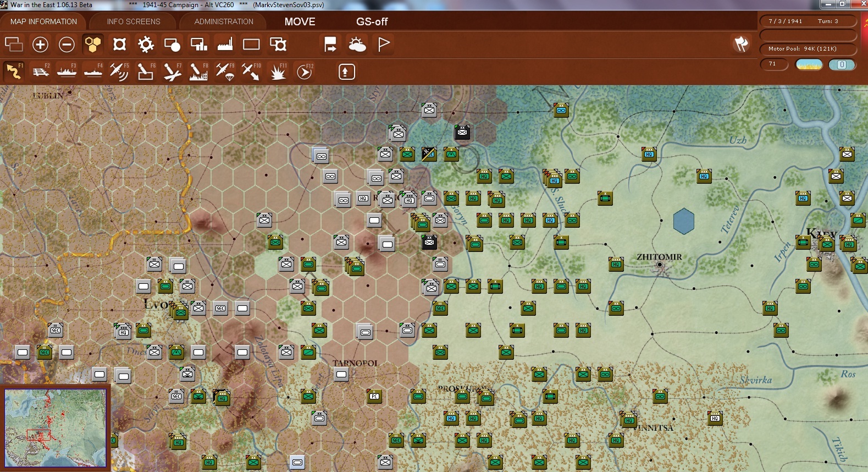Image resolution: width=868 pixels, height=472 pixels.
Task: Select the F7 bomb airfield mode
Action: (x=172, y=72)
